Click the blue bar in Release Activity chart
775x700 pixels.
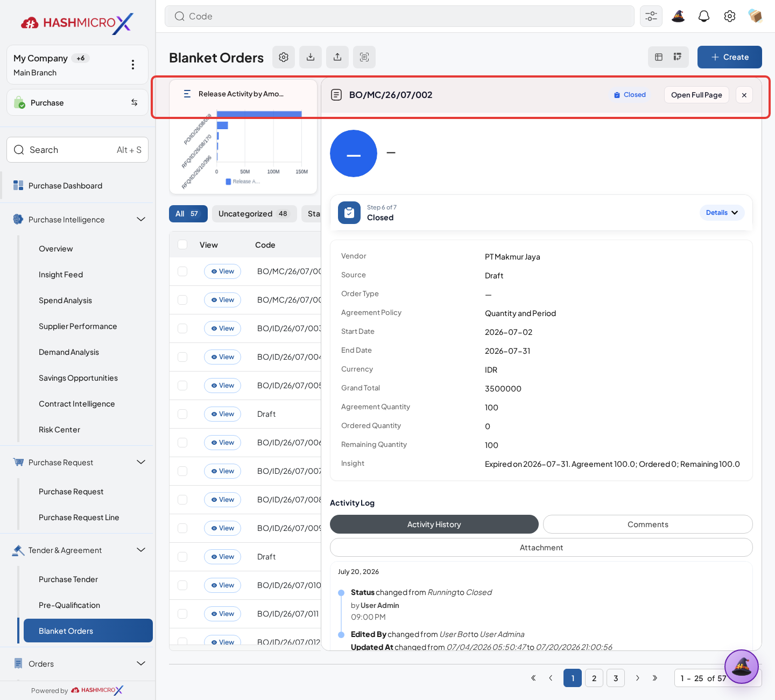[259, 115]
